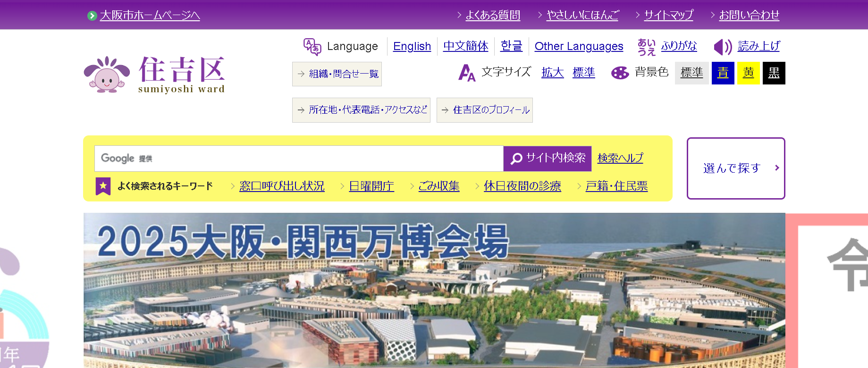Open 戸籍・住民票 keyword link

616,186
